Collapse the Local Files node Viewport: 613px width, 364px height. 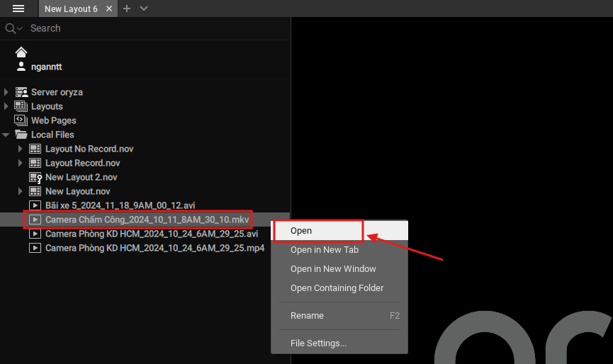pyautogui.click(x=6, y=135)
